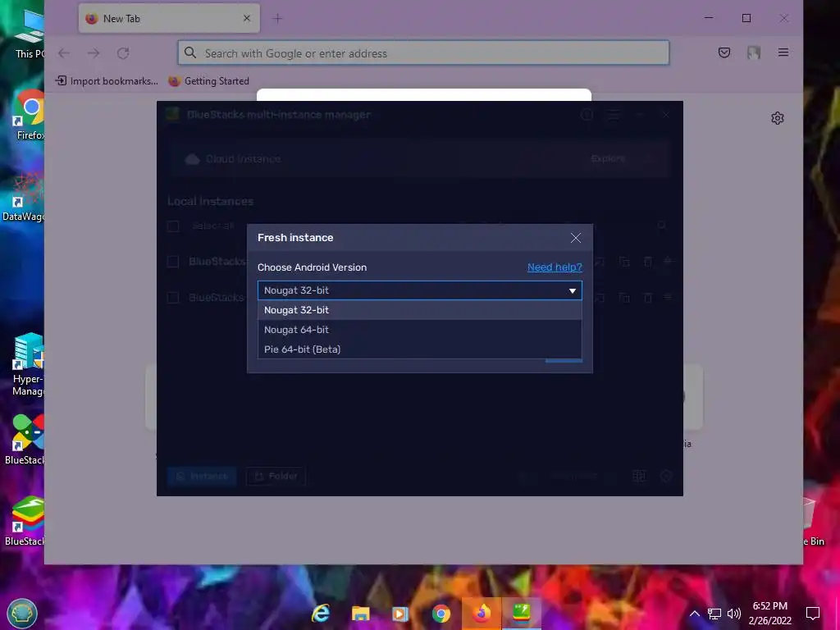Reload the Firefox page
Viewport: 840px width, 630px height.
pos(123,53)
